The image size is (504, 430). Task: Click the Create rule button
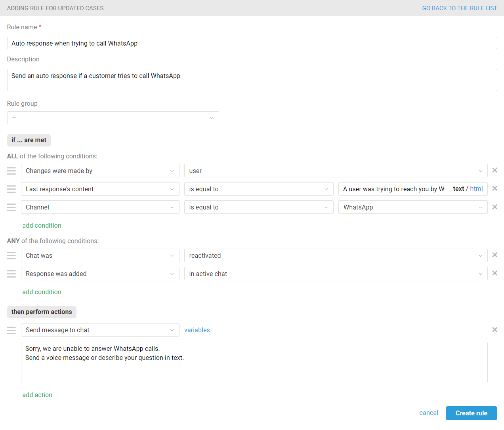click(x=471, y=413)
